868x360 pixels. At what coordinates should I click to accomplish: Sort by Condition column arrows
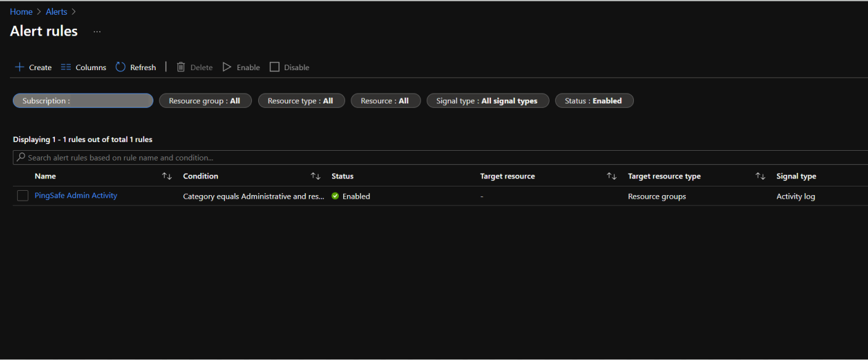pyautogui.click(x=315, y=177)
